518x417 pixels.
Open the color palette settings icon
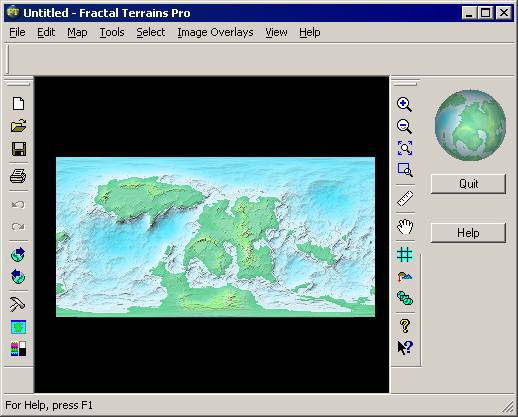(x=18, y=349)
